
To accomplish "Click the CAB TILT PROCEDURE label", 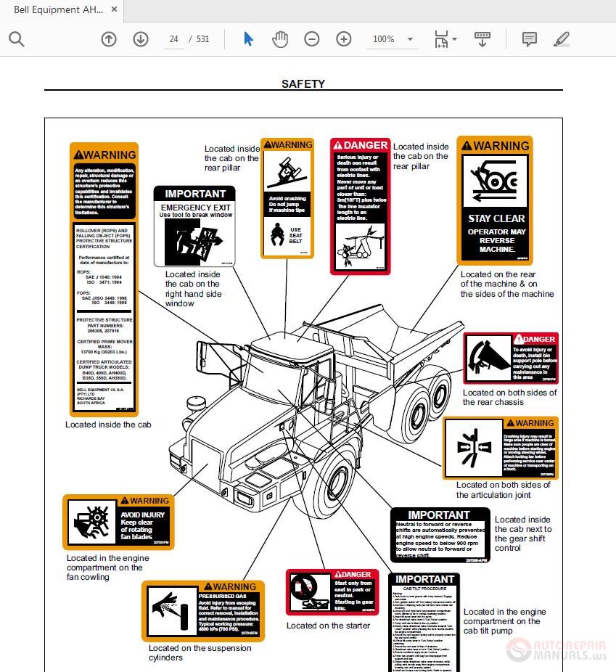I will (x=424, y=622).
